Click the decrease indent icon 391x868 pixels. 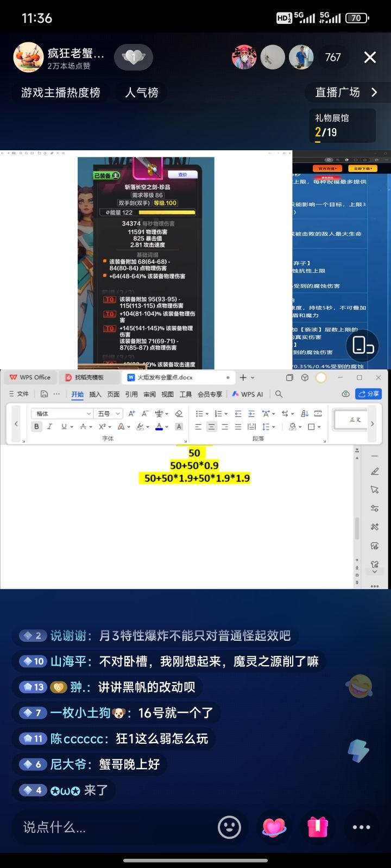pos(238,413)
